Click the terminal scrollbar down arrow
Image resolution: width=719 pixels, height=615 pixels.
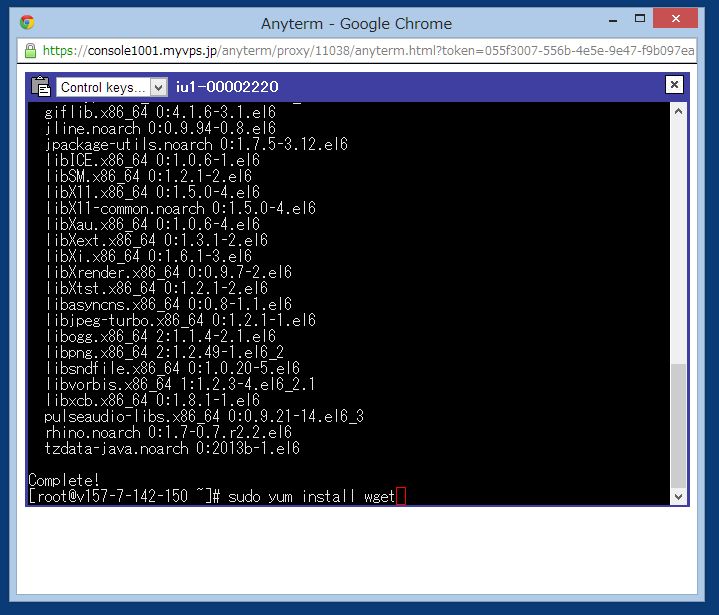click(x=678, y=496)
